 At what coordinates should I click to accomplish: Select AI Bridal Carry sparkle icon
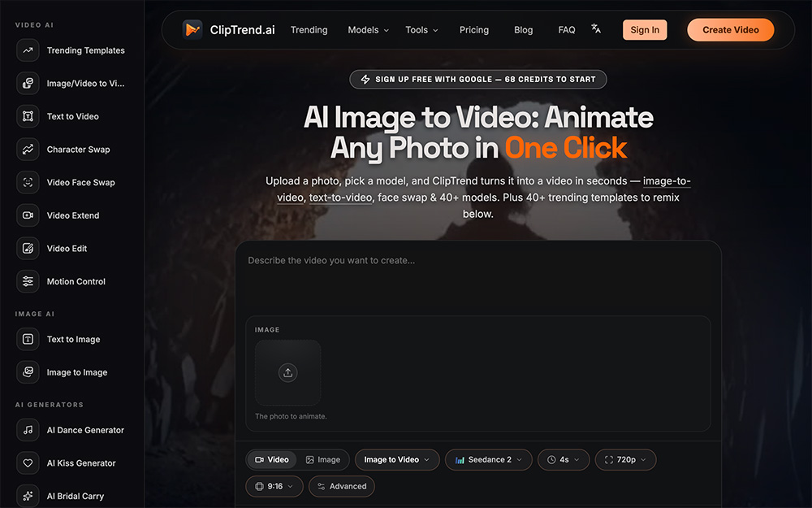pos(28,496)
